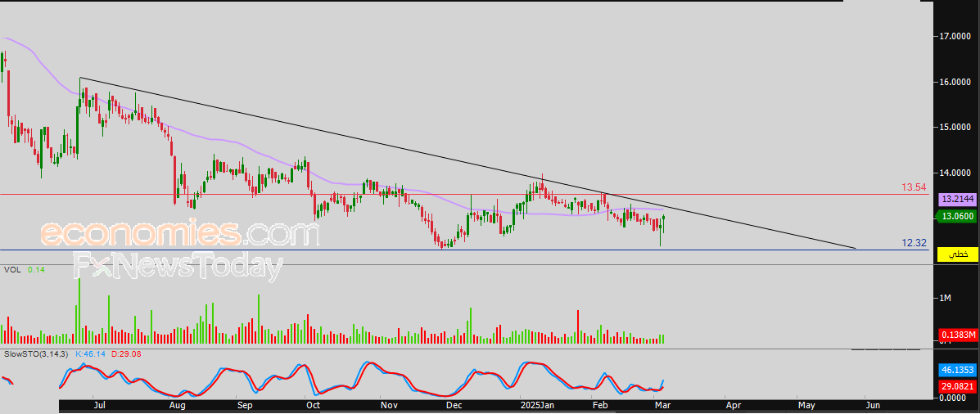The image size is (980, 414).
Task: Select the SlowSTO(3,14,3) indicator title
Action: click(x=36, y=354)
